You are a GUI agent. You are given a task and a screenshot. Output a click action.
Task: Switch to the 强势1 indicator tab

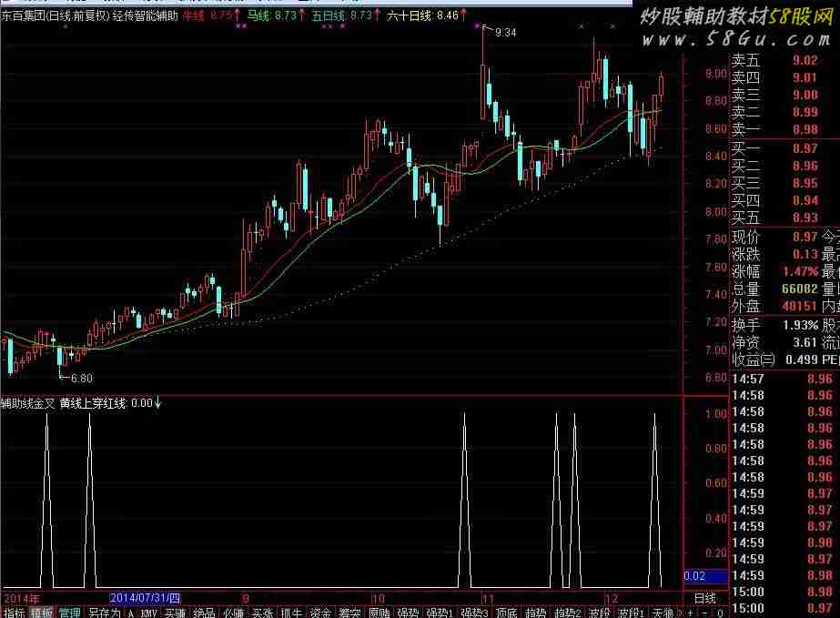[440, 613]
